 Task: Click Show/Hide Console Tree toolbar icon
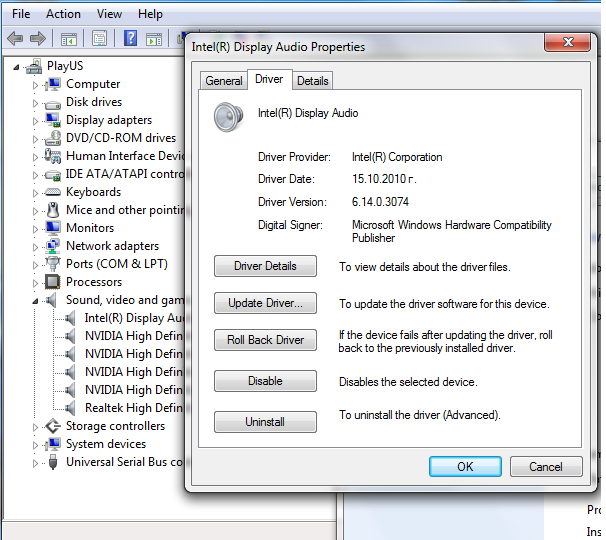(x=69, y=39)
